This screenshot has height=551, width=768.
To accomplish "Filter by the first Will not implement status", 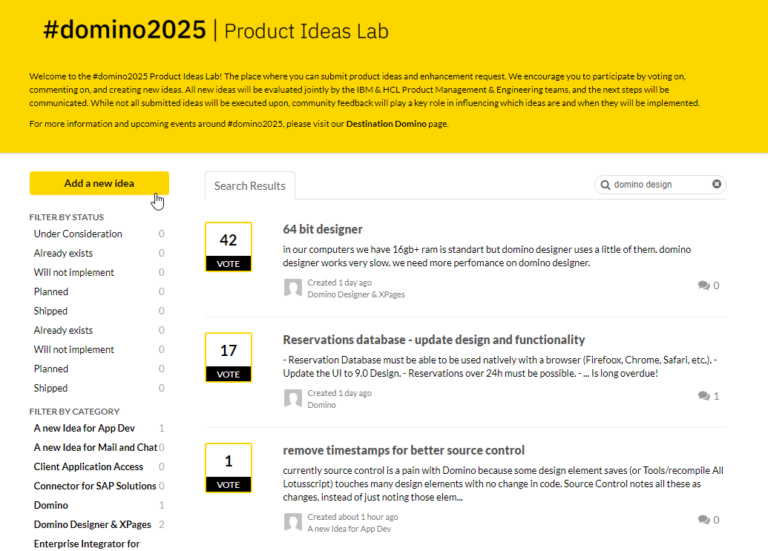I will [73, 272].
